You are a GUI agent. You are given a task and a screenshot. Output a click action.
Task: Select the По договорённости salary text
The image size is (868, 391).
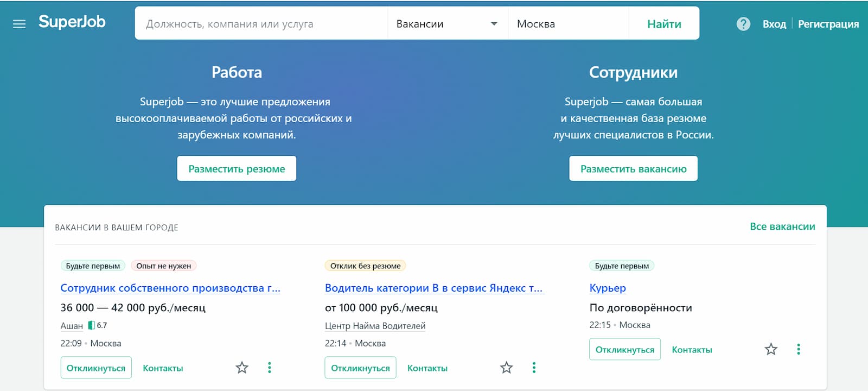[641, 307]
